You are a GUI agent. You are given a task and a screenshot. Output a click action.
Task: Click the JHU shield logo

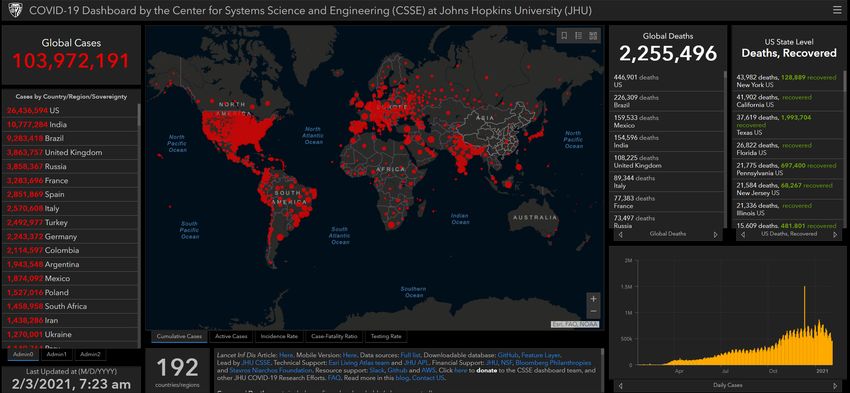tap(15, 10)
